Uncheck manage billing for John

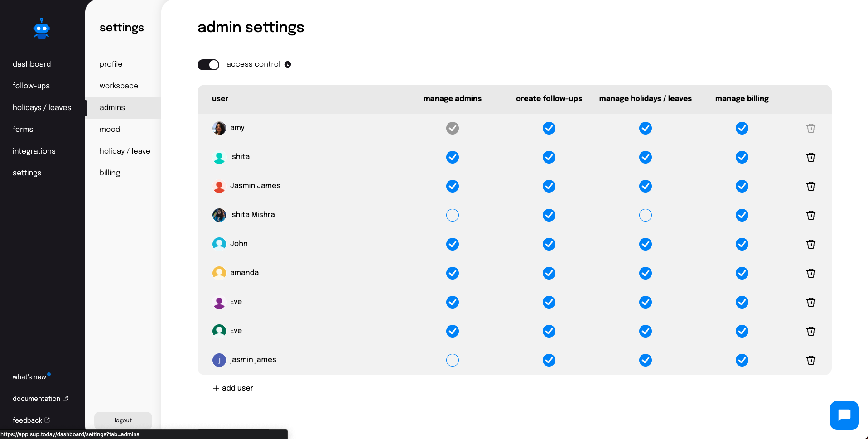[742, 244]
